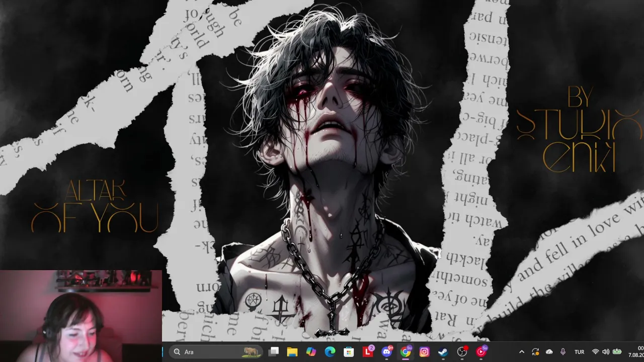Switch to the Google Chrome window

tap(406, 352)
